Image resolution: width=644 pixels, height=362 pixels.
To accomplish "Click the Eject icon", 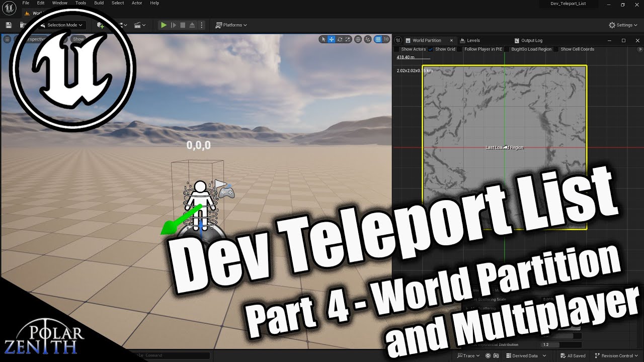I will click(192, 25).
